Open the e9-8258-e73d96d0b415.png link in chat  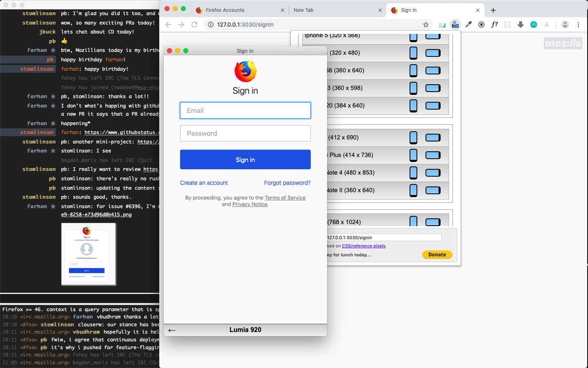[96, 215]
